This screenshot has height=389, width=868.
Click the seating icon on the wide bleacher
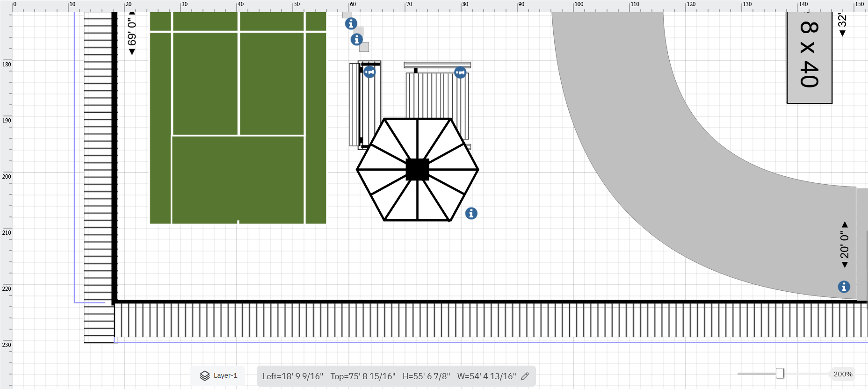460,72
